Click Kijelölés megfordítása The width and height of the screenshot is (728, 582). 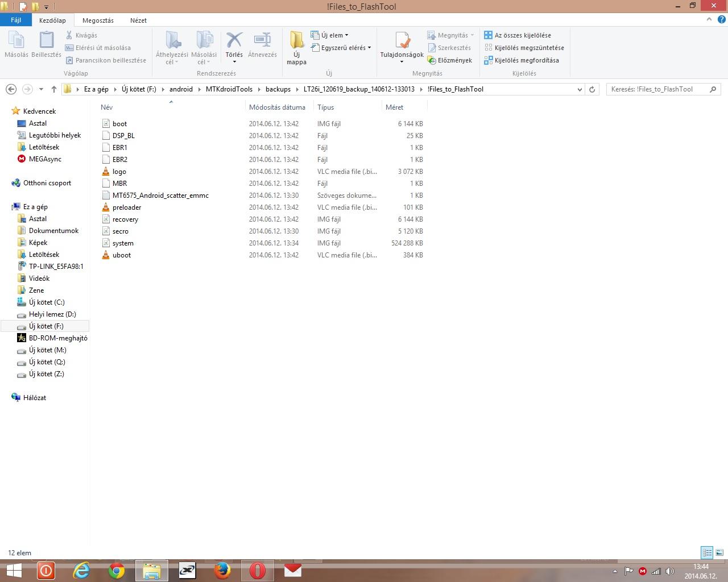[x=522, y=60]
